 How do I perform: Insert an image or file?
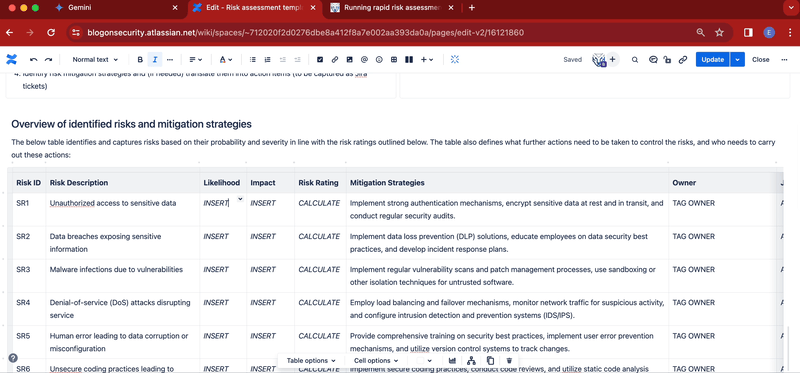[349, 60]
